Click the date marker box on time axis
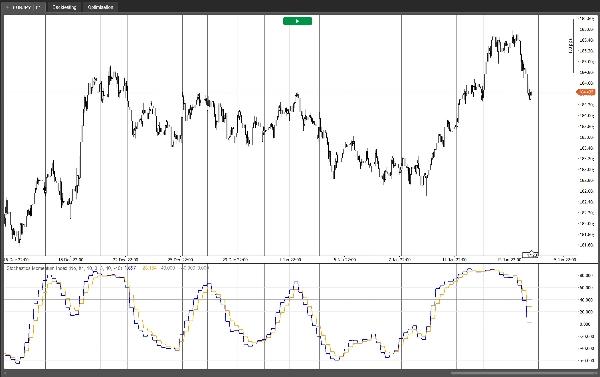 click(x=530, y=255)
